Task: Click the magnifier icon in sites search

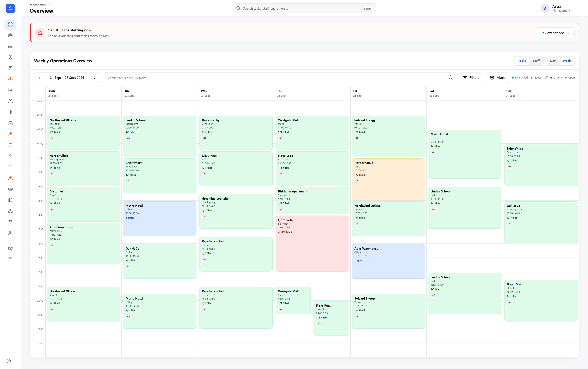Action: pyautogui.click(x=450, y=78)
